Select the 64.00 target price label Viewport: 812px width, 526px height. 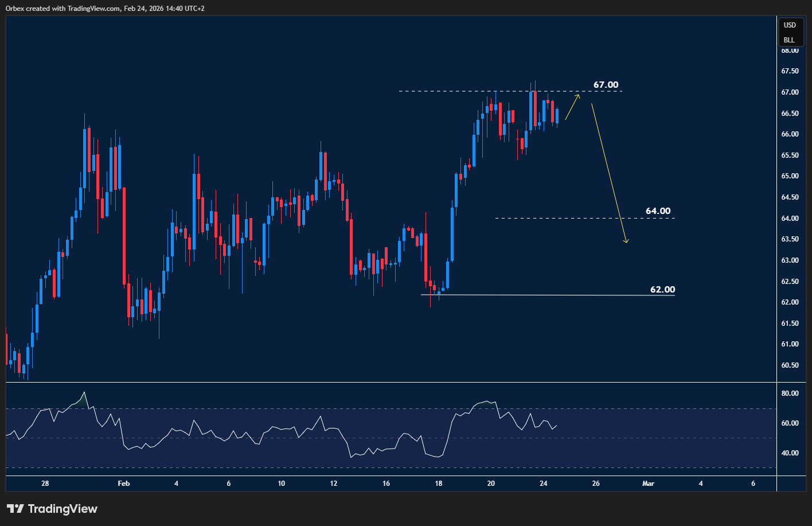[x=657, y=211]
